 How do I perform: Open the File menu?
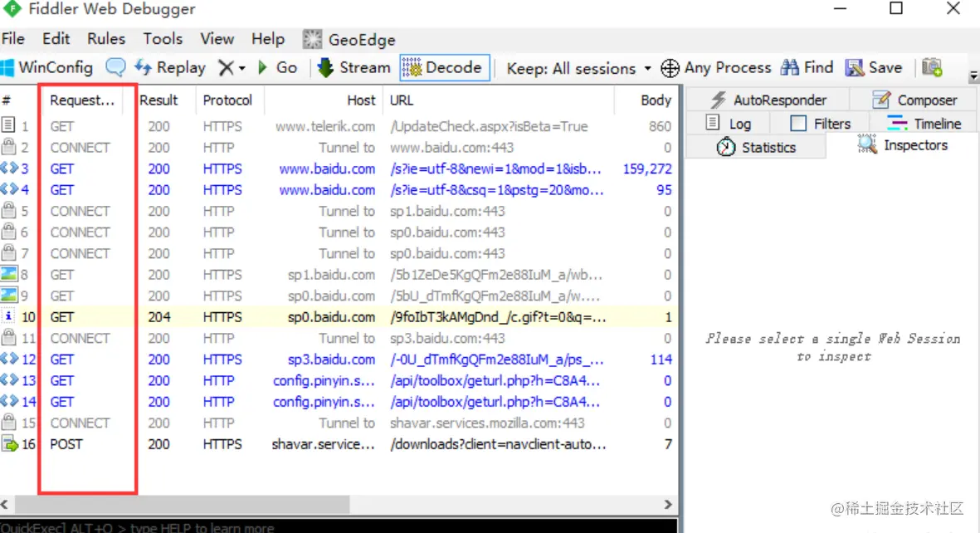point(13,39)
